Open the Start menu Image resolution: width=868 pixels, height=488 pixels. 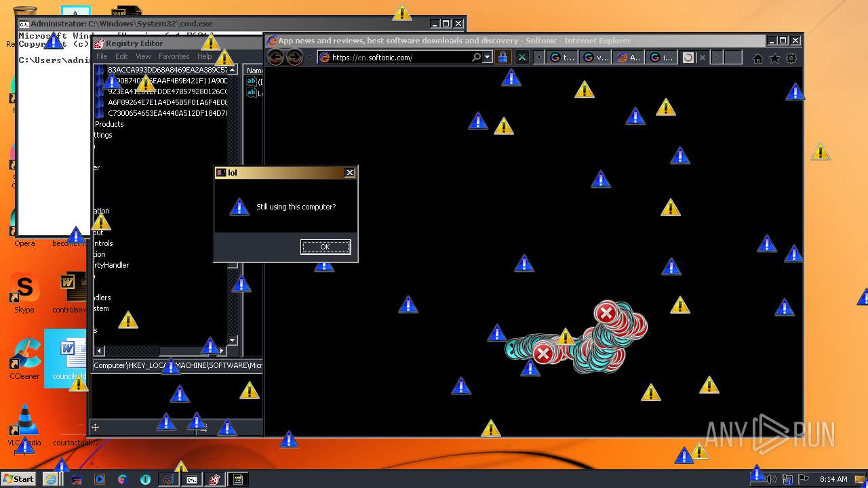coord(19,479)
